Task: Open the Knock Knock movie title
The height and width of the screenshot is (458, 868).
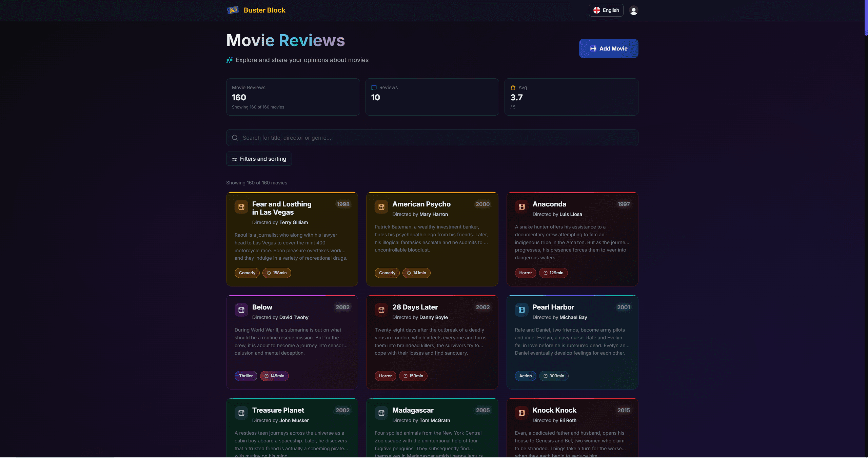Action: point(554,410)
